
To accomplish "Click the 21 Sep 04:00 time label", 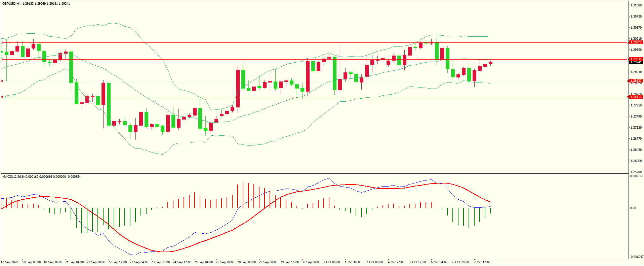I will 74,262.
